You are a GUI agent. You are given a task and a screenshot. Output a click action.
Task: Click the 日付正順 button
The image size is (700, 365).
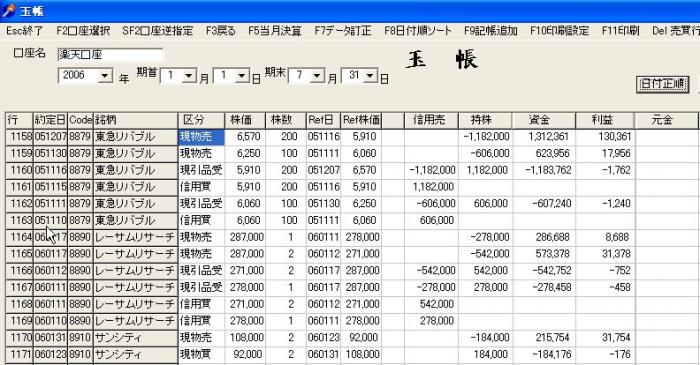click(x=662, y=84)
